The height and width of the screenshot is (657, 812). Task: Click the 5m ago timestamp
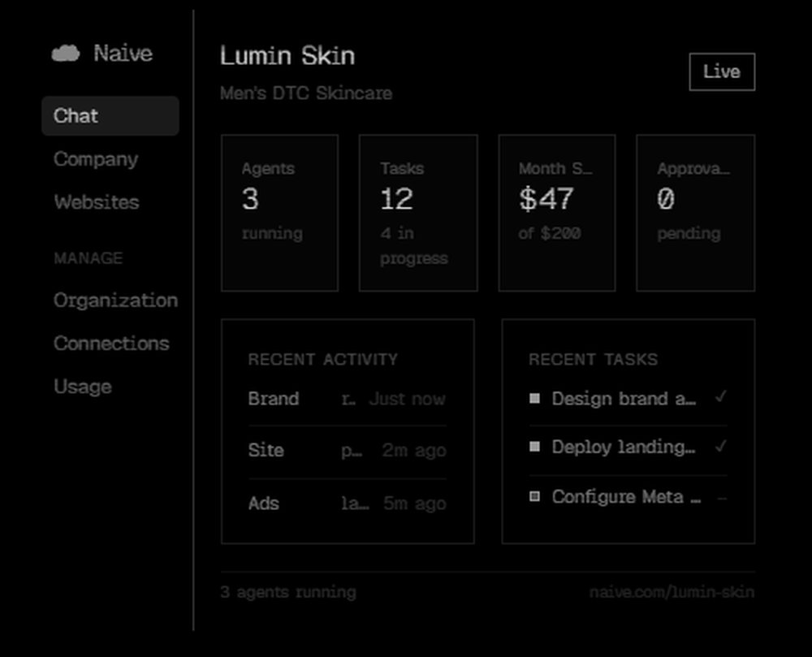tap(415, 504)
